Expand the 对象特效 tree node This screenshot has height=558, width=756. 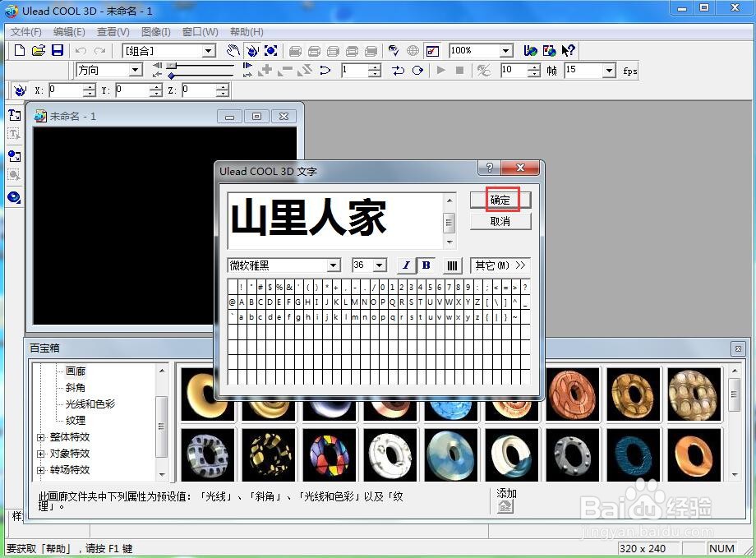pyautogui.click(x=41, y=454)
